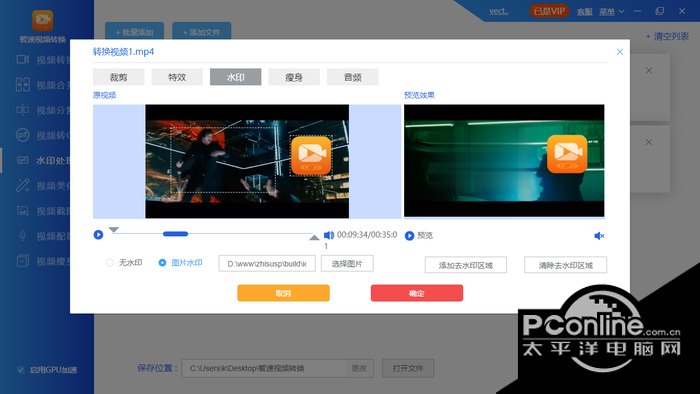The image size is (700, 394).
Task: Click the 智速视频转换 app logo
Action: point(43,21)
